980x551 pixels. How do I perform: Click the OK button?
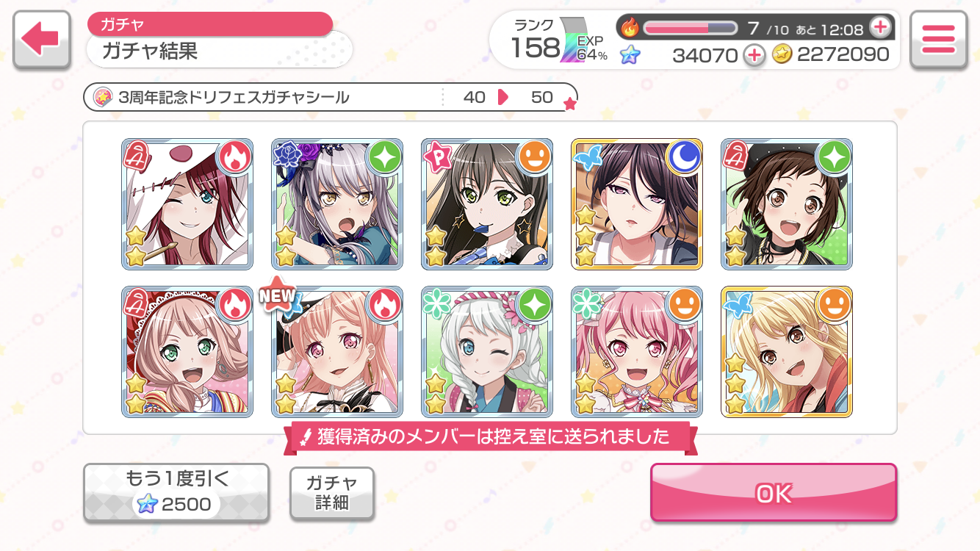[x=774, y=493]
